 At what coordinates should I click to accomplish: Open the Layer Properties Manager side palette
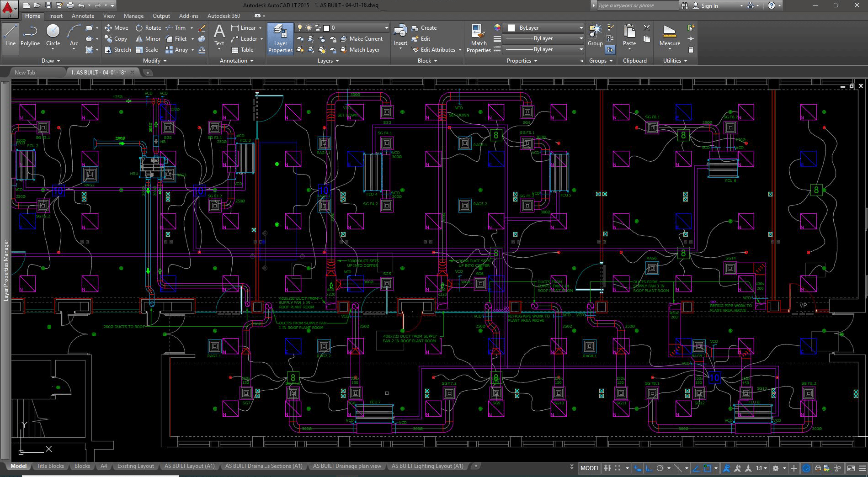[6, 270]
